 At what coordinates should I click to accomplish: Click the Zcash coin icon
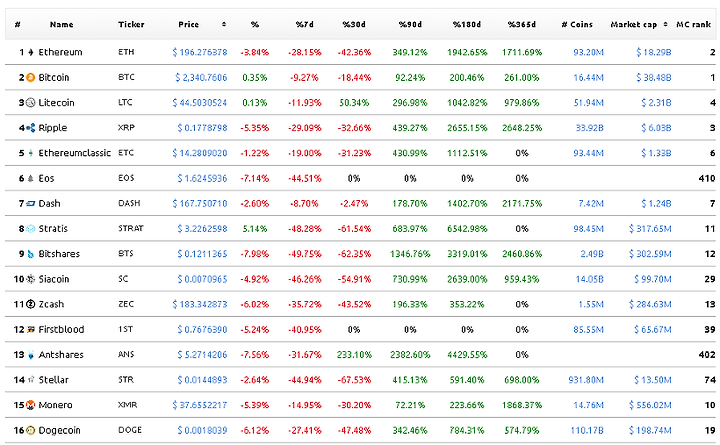tap(30, 304)
